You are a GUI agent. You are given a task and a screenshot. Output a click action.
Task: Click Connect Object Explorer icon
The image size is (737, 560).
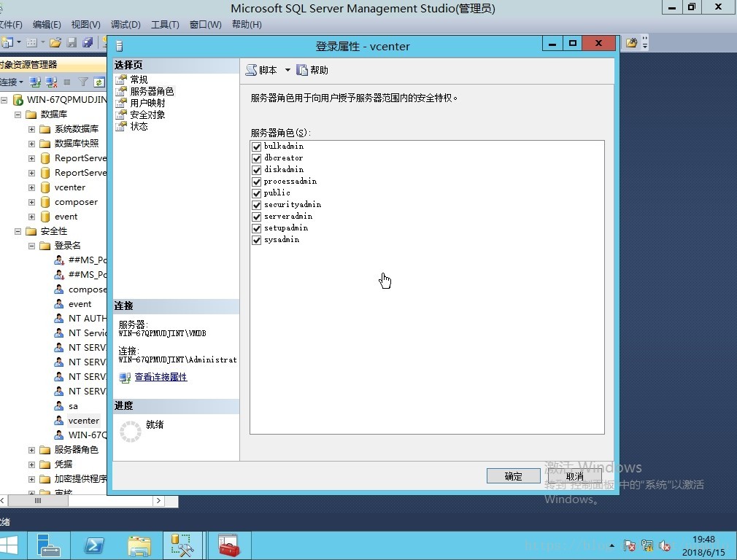click(x=35, y=82)
